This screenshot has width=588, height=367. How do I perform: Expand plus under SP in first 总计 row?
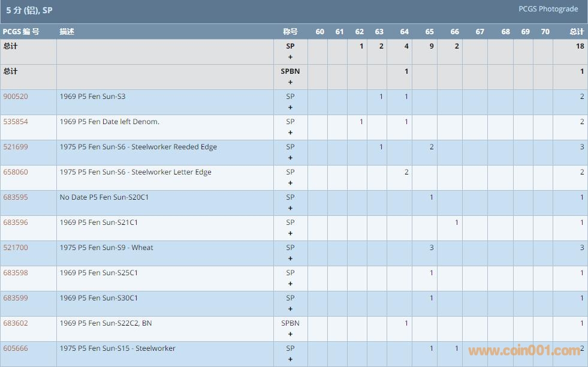[x=290, y=58]
